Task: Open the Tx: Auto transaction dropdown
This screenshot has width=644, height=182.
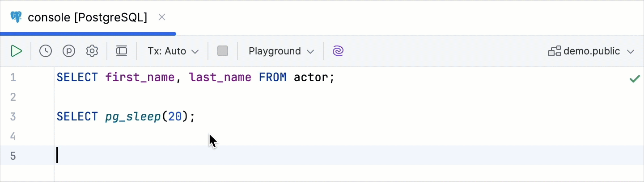Action: coord(173,51)
